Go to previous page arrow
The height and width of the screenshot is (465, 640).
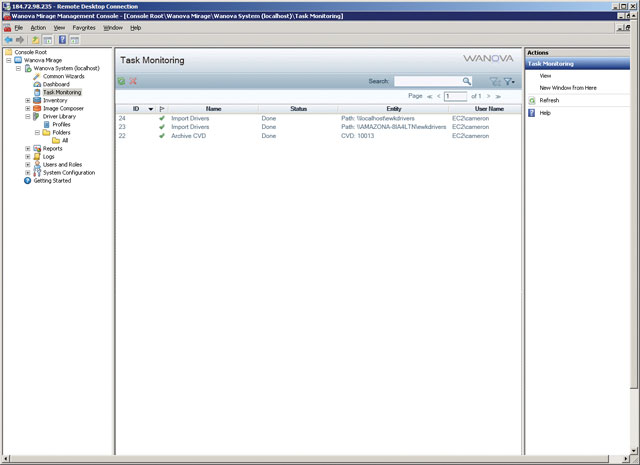pos(438,96)
